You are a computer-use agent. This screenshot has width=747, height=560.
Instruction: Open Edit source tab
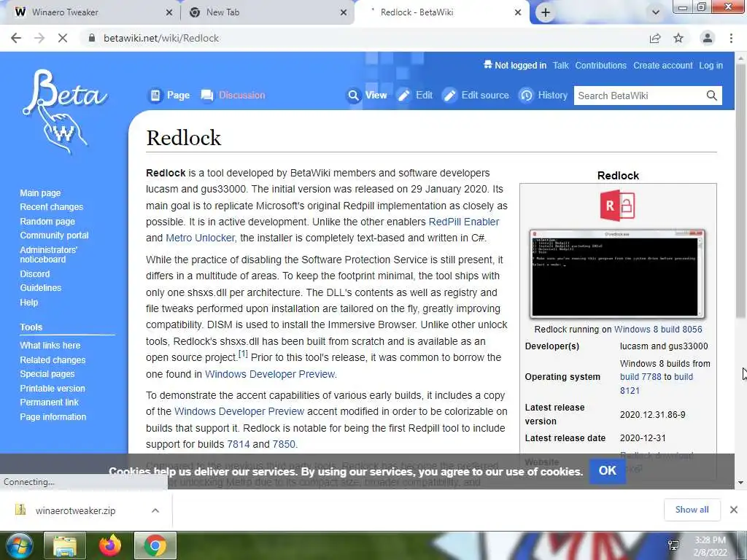(476, 96)
